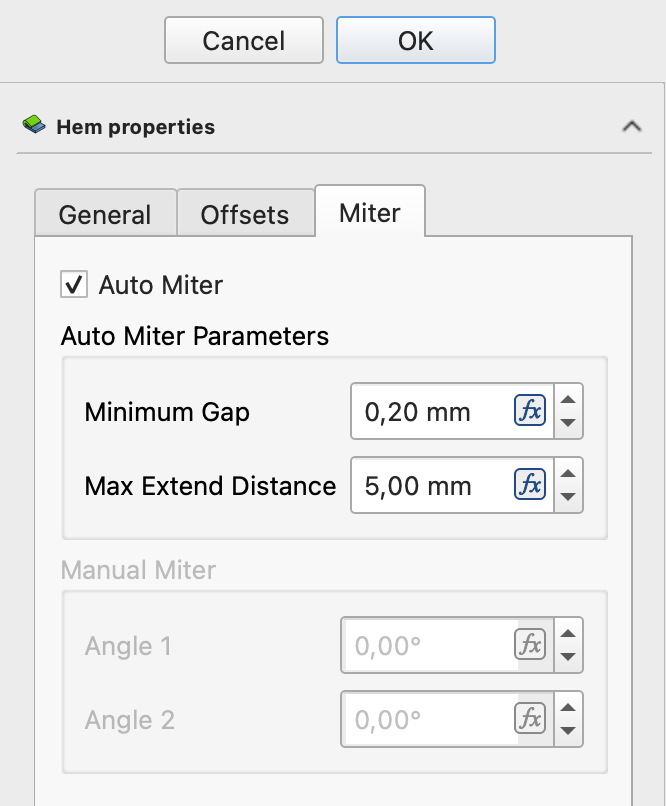
Task: Click the green Hem properties icon
Action: [35, 126]
